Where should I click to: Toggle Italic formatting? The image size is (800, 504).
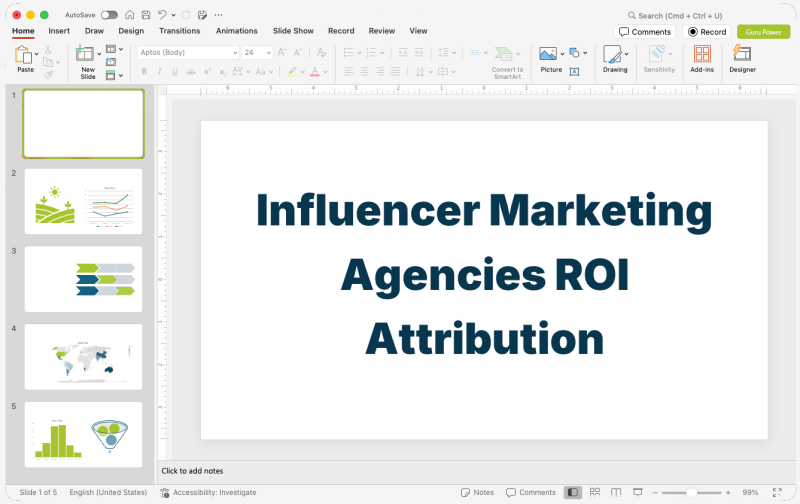[x=160, y=72]
